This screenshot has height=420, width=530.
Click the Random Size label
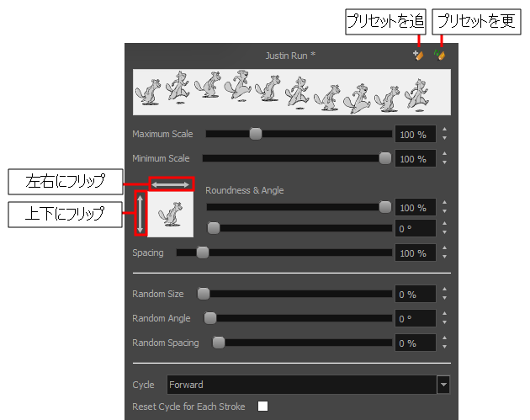point(158,294)
